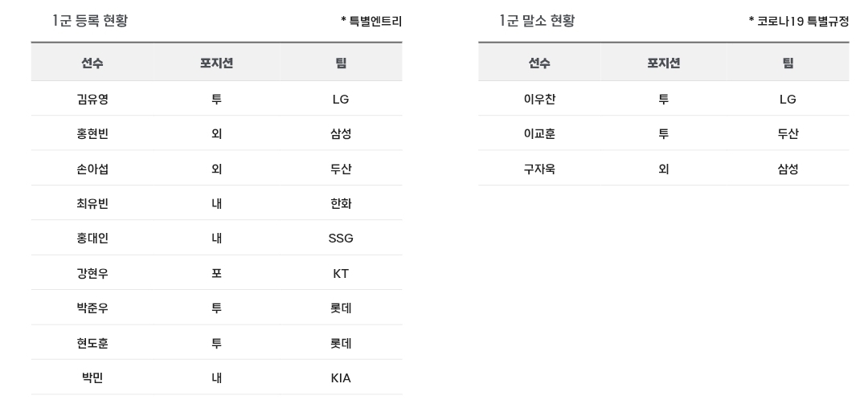Screen dimensions: 868x404
Task: Click the 1군 등록 현황 heading
Action: [90, 22]
